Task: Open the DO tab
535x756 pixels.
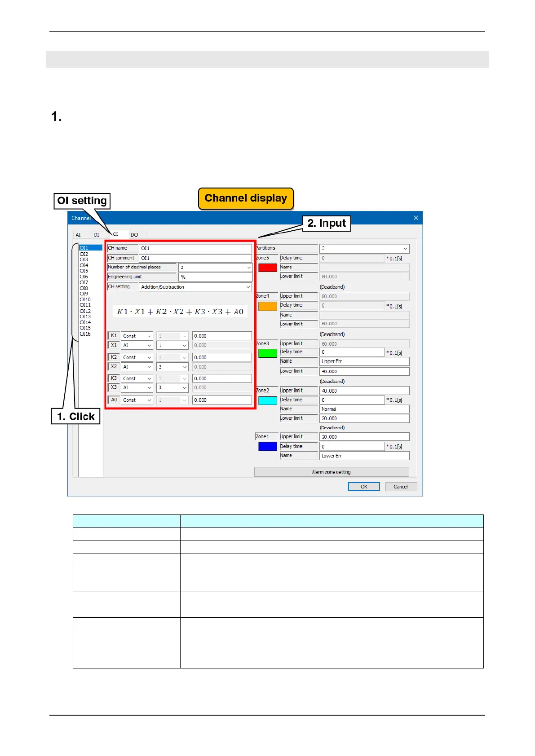Action: pyautogui.click(x=137, y=235)
